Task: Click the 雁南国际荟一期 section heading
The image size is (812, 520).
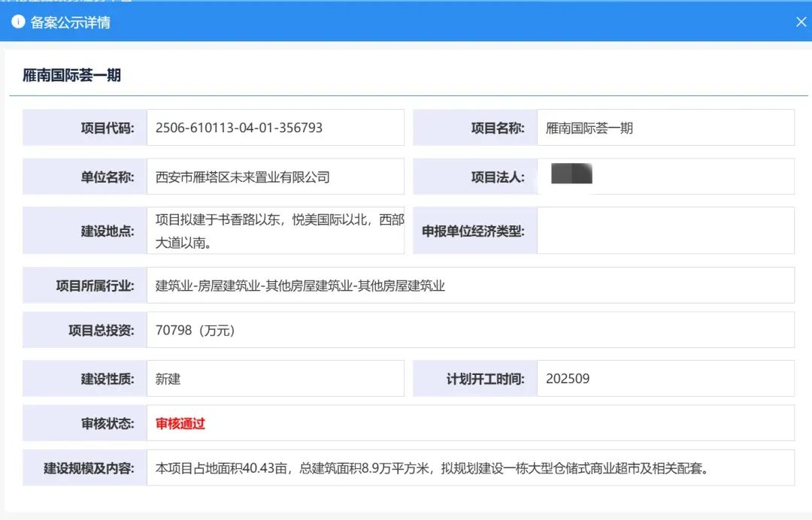Action: (x=71, y=75)
